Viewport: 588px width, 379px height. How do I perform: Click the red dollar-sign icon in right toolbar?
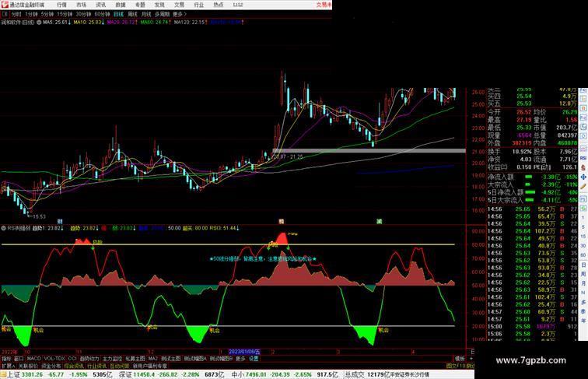583,167
